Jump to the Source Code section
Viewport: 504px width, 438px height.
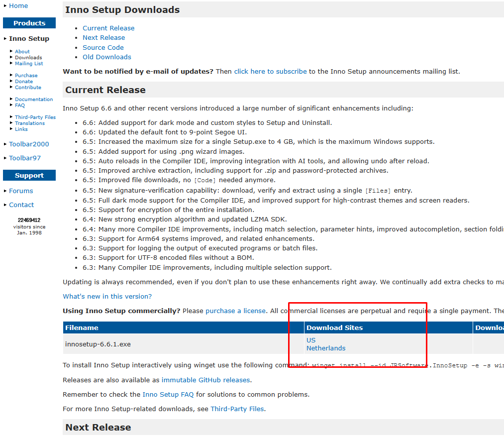pos(103,48)
